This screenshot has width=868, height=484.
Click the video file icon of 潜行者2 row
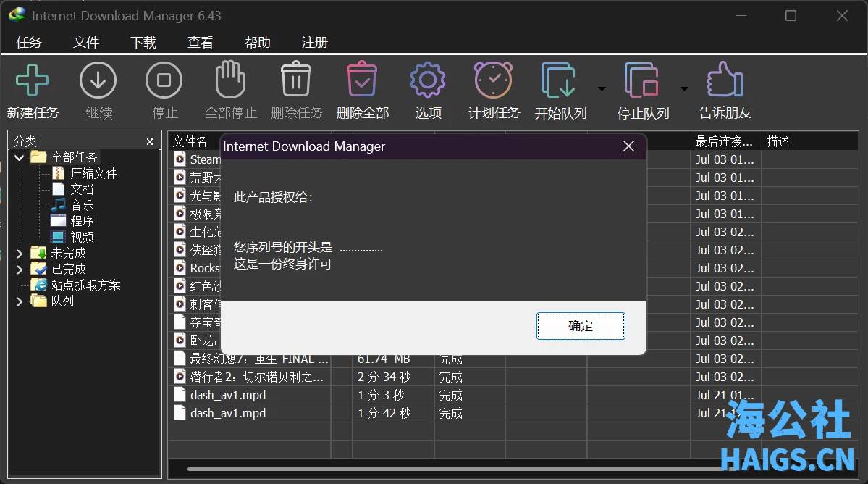pos(180,377)
